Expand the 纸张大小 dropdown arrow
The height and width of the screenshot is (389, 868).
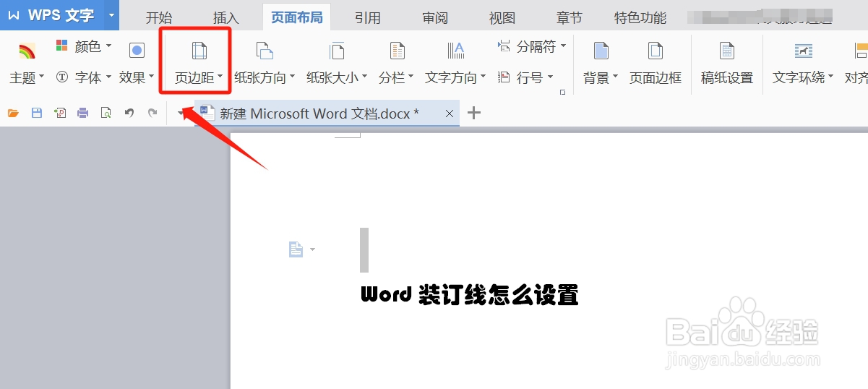365,77
